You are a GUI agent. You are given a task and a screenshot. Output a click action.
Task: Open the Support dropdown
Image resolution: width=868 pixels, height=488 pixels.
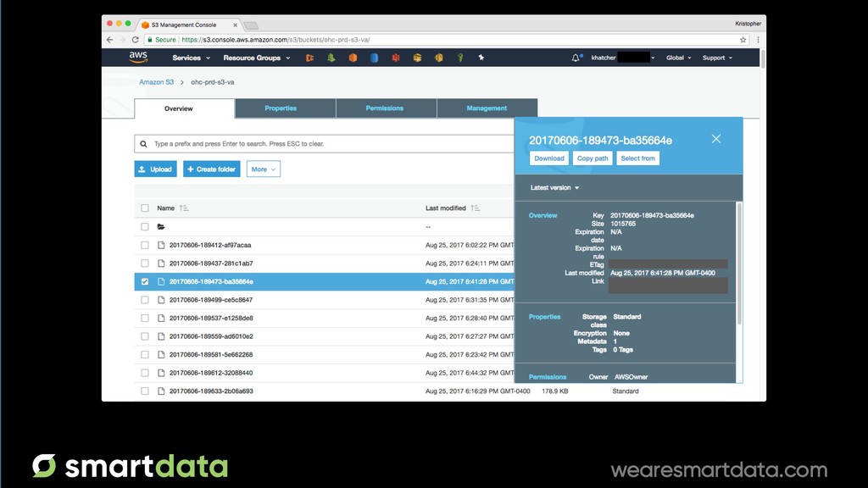pyautogui.click(x=717, y=58)
